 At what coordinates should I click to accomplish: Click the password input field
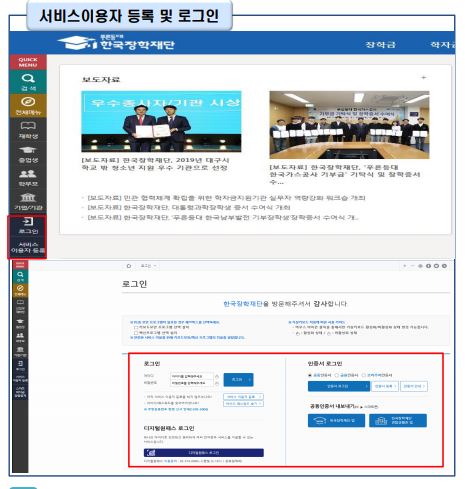point(191,383)
